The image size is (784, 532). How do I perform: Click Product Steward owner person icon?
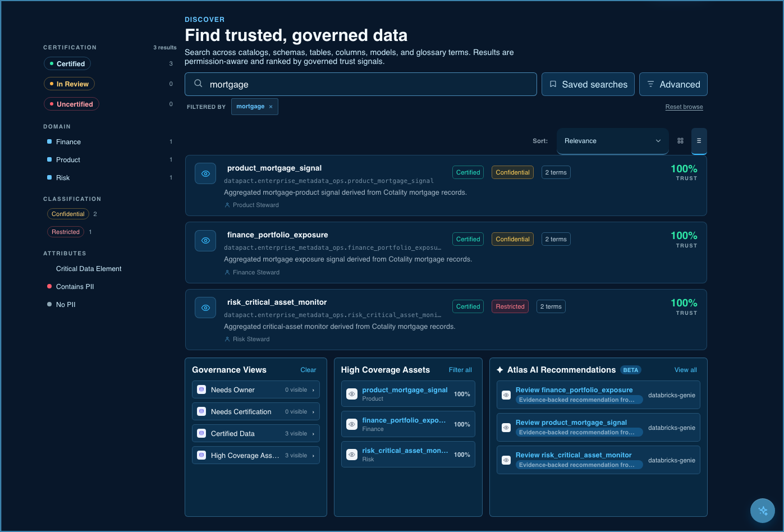tap(227, 205)
